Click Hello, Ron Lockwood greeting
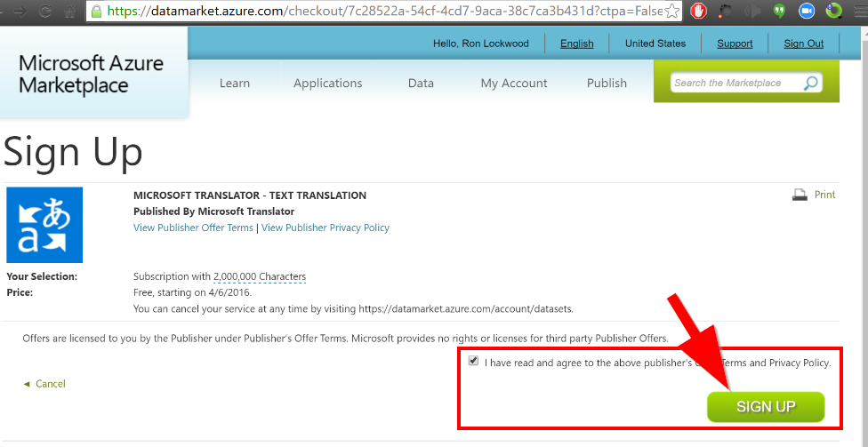Screen dimensions: 868x447 coord(480,44)
